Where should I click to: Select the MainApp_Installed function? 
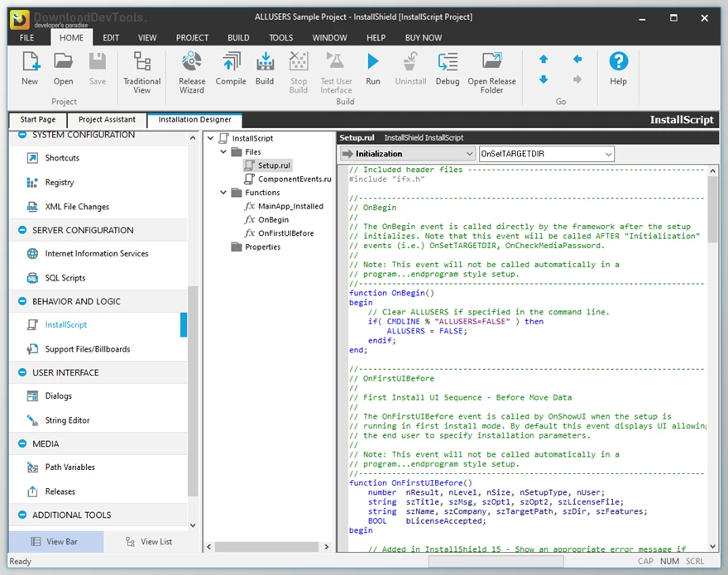point(284,206)
